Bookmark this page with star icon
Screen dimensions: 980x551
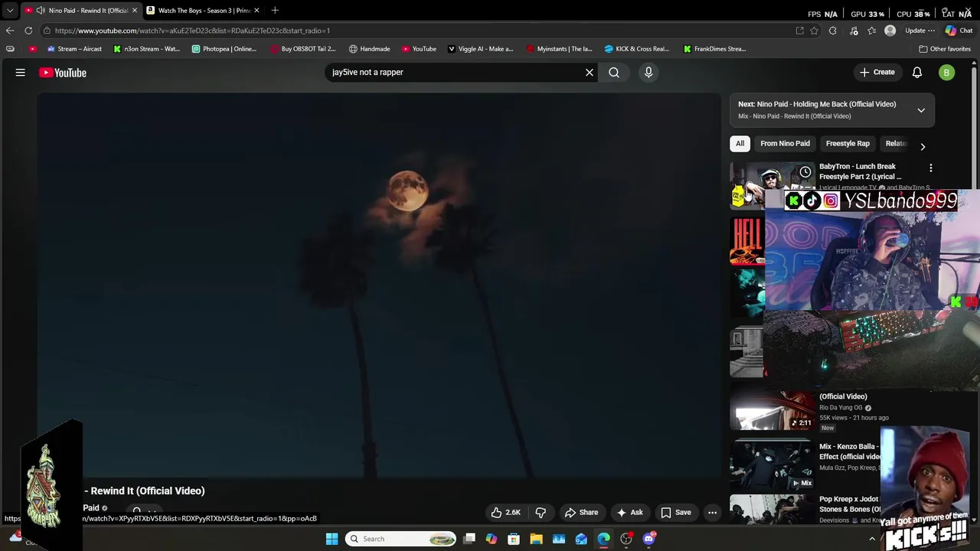[814, 31]
